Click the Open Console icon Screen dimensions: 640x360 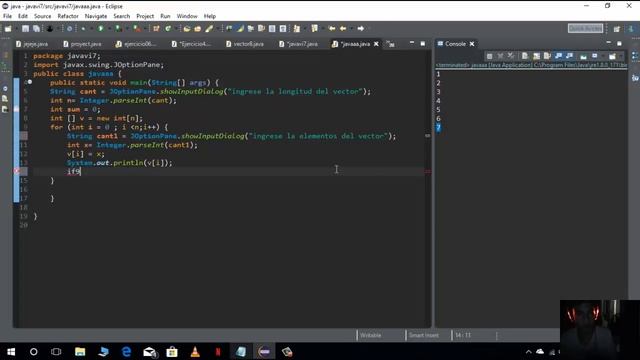point(612,56)
